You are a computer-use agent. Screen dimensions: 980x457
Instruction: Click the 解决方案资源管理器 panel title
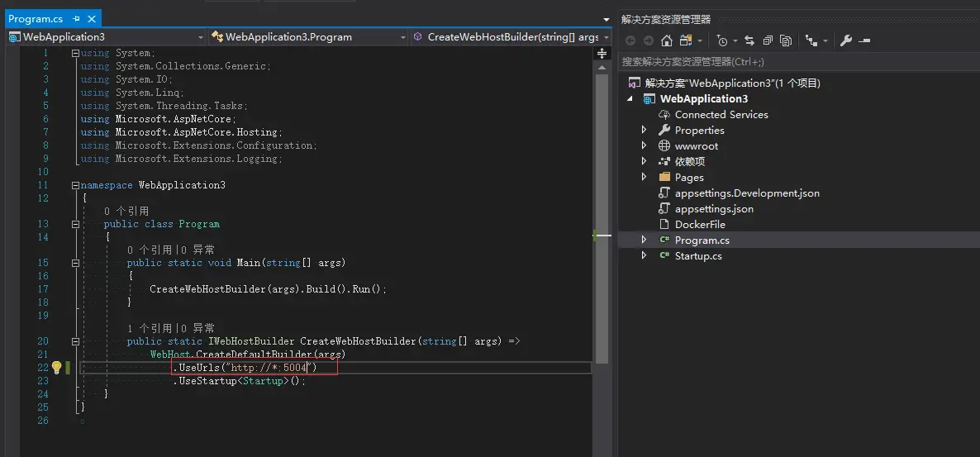pos(666,19)
